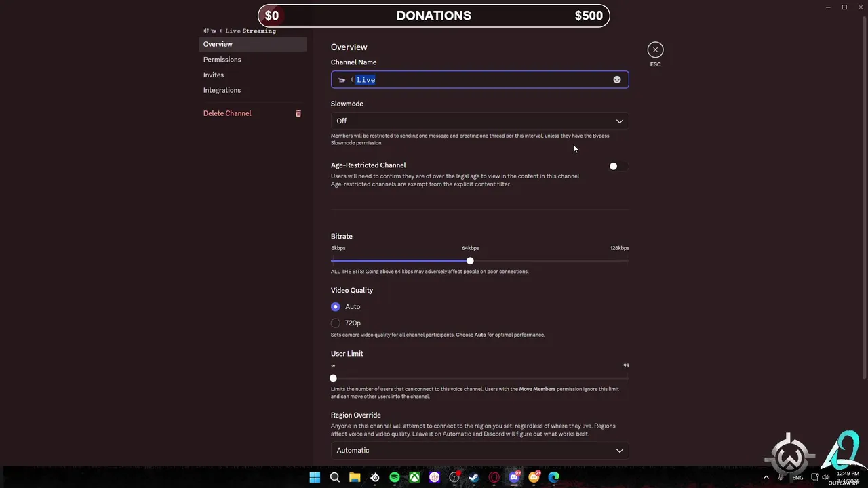Click inside the Channel Name input field
Viewport: 868px width, 488px height.
(x=479, y=80)
